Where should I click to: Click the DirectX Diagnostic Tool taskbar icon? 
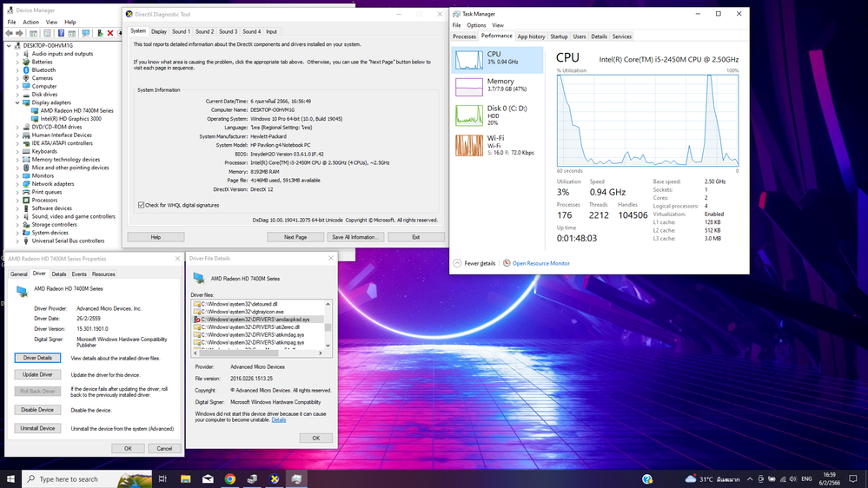[274, 478]
